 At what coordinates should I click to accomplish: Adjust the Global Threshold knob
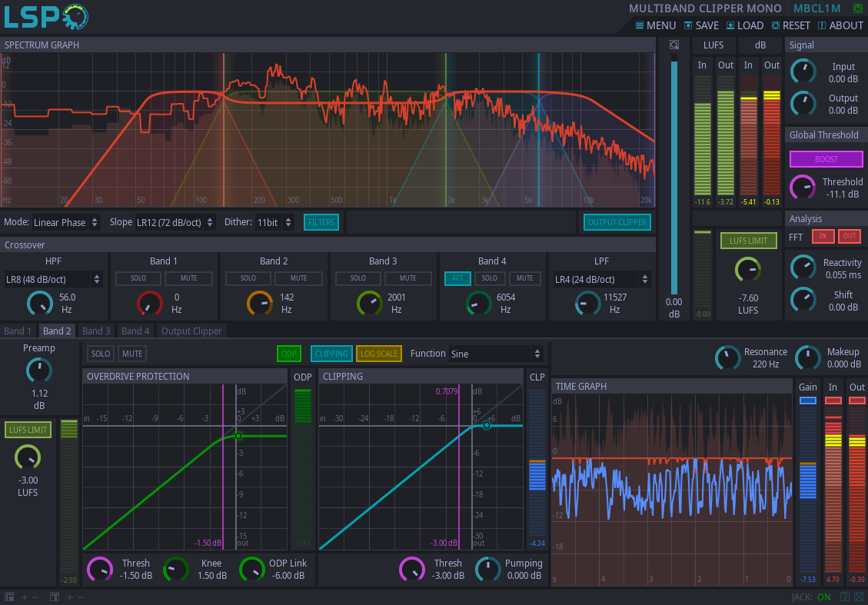803,187
